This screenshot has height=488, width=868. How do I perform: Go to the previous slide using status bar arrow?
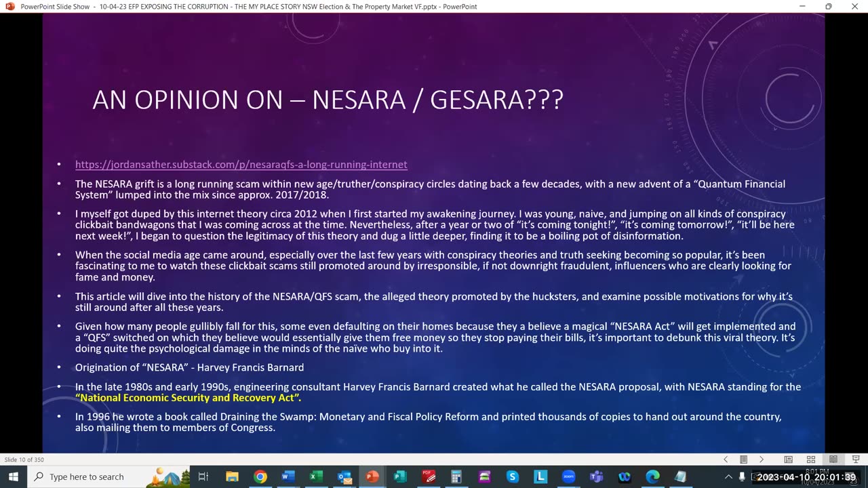point(726,460)
